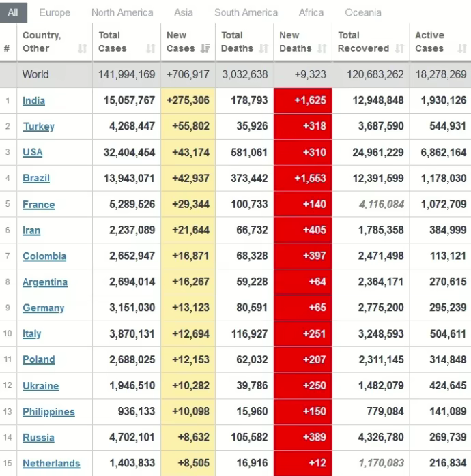Click the Turkey link

[x=38, y=127]
